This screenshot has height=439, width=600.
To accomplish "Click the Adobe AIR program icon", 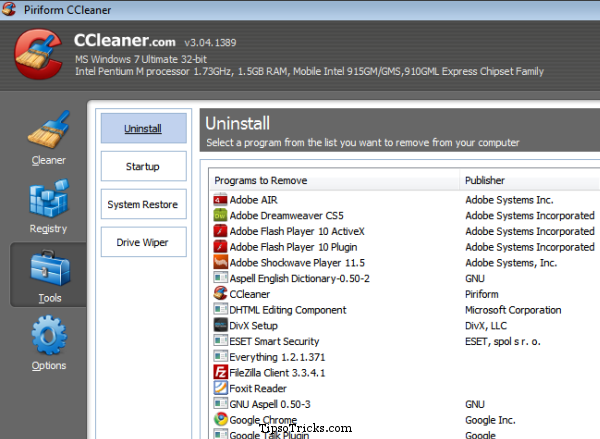I will click(220, 200).
